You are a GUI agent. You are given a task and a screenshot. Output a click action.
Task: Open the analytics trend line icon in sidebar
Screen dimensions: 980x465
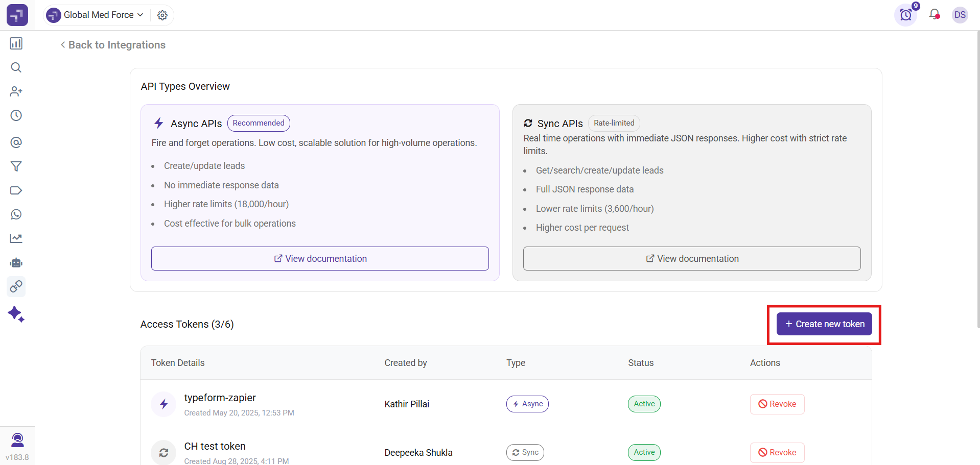(16, 238)
